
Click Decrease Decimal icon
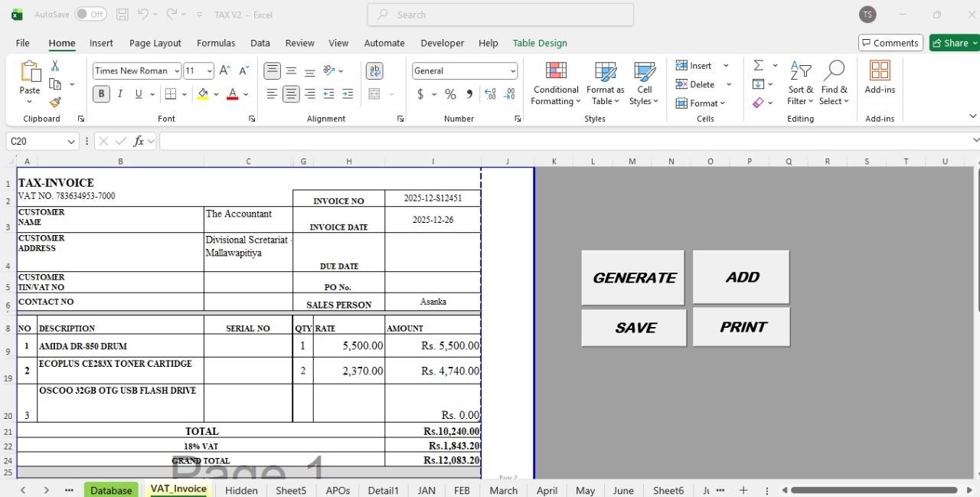(x=510, y=94)
